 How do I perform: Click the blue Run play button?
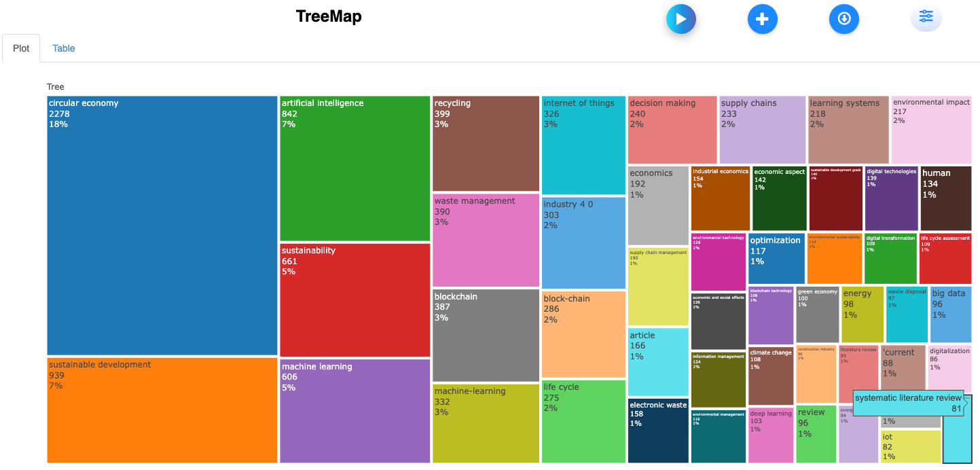(x=680, y=19)
